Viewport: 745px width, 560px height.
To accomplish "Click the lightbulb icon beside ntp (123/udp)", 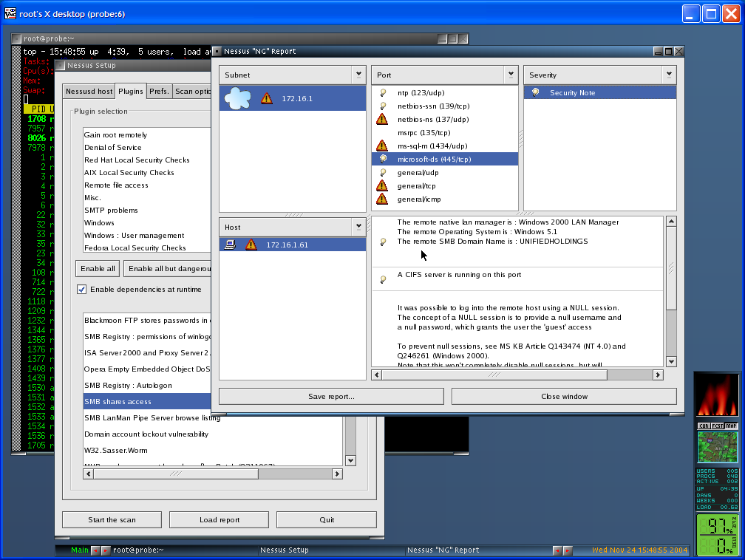I will click(382, 93).
